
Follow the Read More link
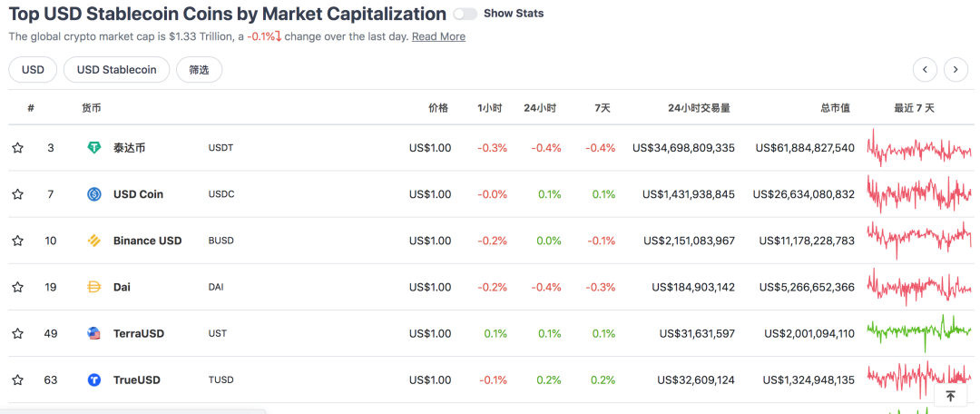(x=438, y=36)
